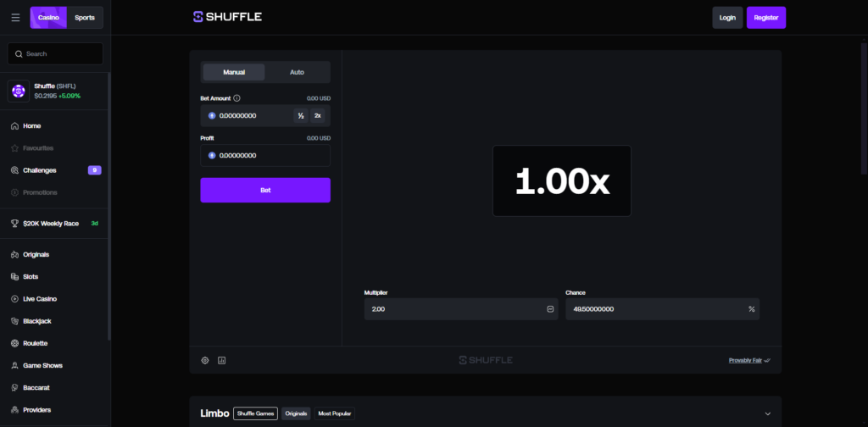Open live stats chart icon

tap(222, 360)
